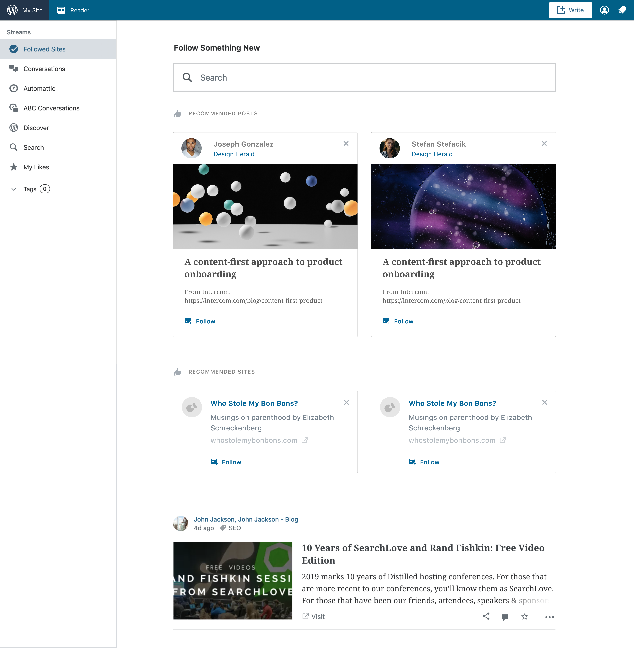Image resolution: width=634 pixels, height=672 pixels.
Task: Dismiss Joseph Gonzalez recommended post card
Action: click(346, 144)
